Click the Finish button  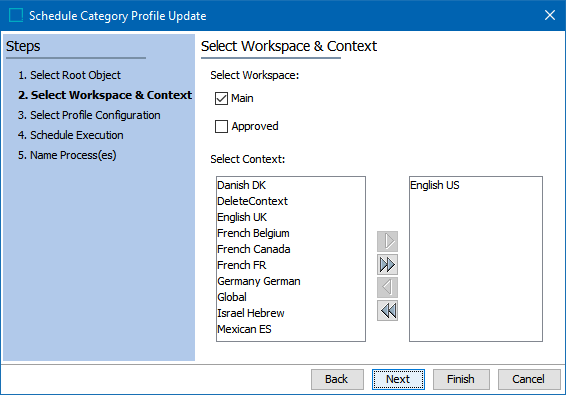[461, 379]
